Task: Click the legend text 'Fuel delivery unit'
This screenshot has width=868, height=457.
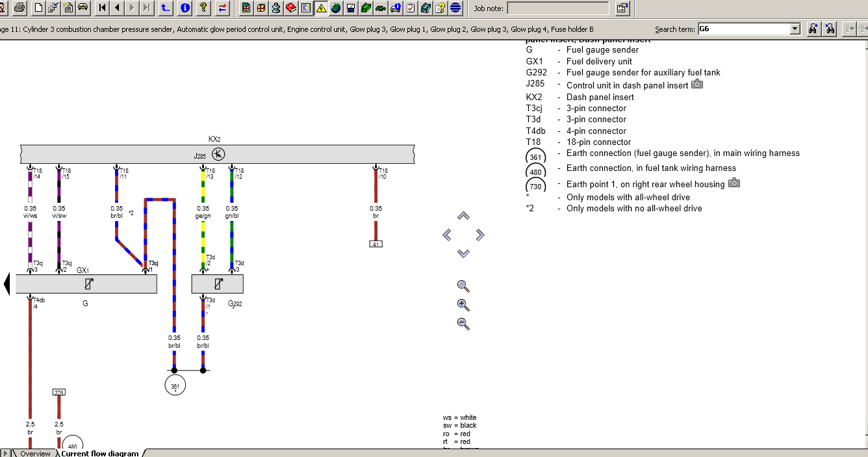Action: 599,61
